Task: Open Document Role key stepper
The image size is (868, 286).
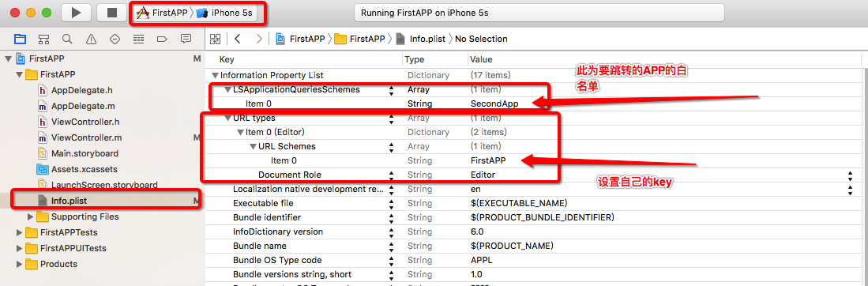Action: click(x=392, y=175)
